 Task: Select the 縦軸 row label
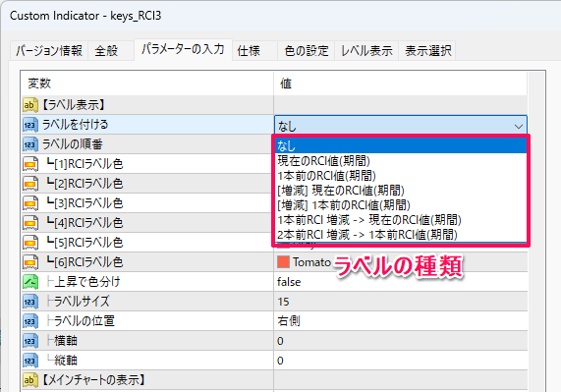point(66,361)
